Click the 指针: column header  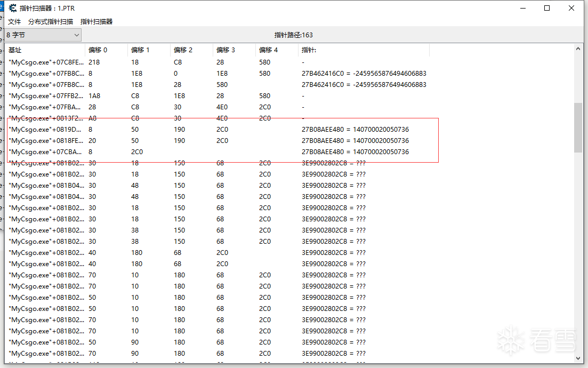[364, 50]
